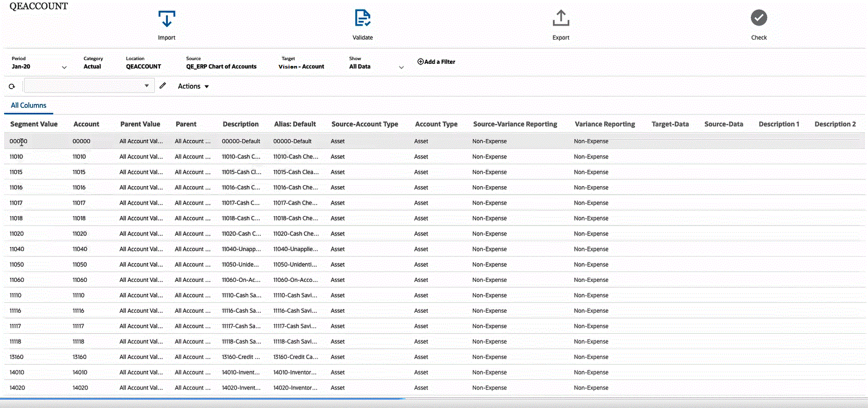The width and height of the screenshot is (868, 408).
Task: Click the pencil edit icon
Action: pos(163,86)
